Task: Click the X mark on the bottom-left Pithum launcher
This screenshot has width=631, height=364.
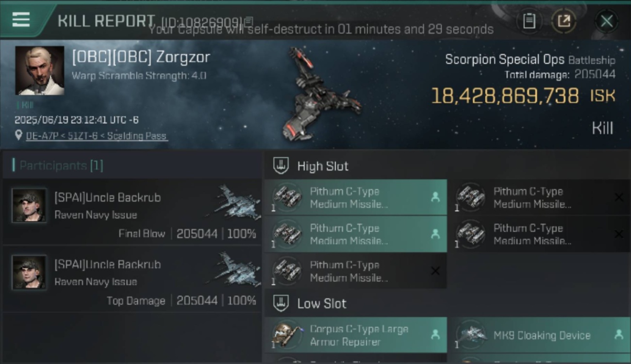Action: 435,271
